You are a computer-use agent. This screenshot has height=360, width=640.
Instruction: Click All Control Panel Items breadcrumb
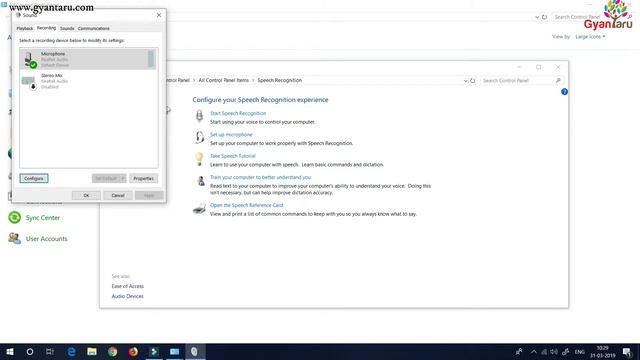pyautogui.click(x=224, y=80)
